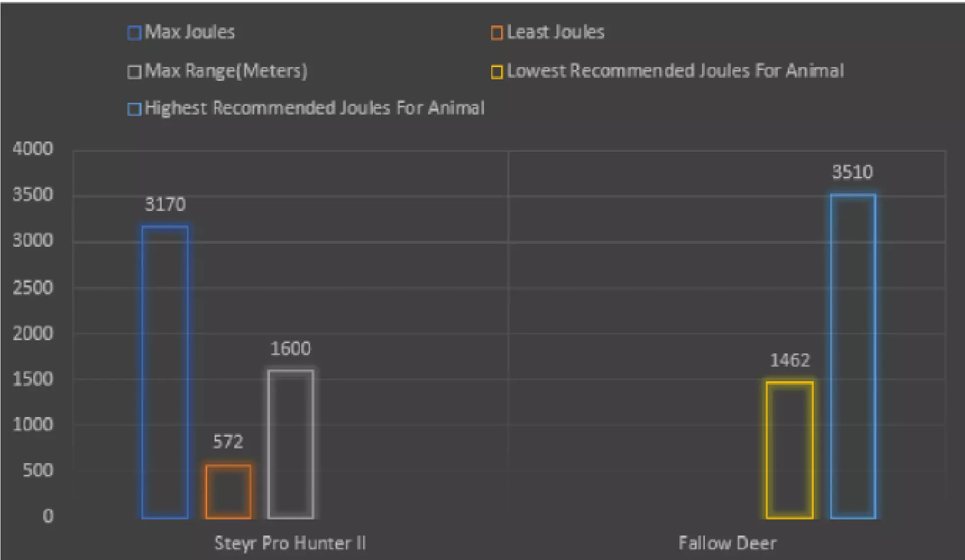Click the Highest Recommended Joules legend swatch
Image resolution: width=965 pixels, height=560 pixels.
[x=134, y=109]
